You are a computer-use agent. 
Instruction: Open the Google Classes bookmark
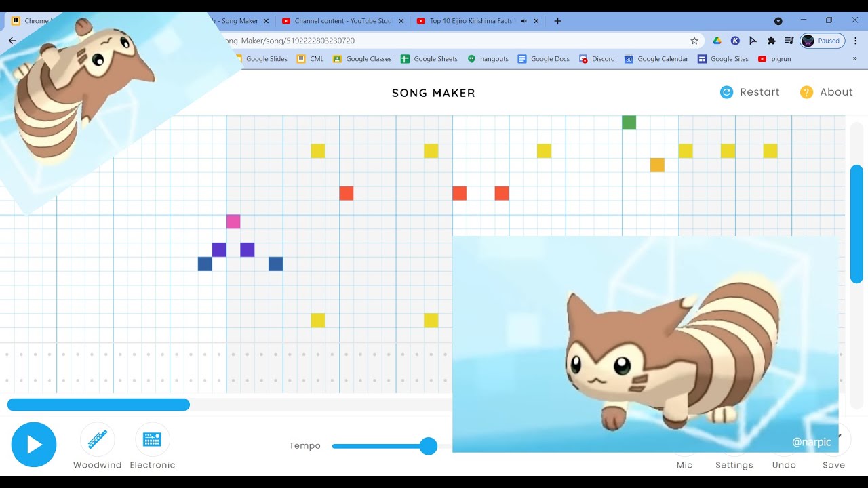(362, 59)
